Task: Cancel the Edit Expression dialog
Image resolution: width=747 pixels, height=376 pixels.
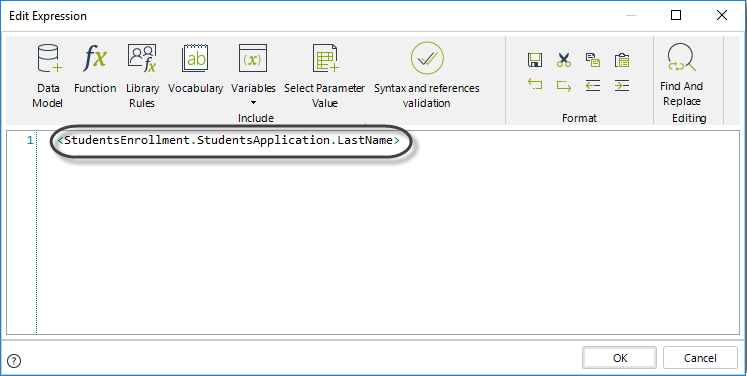Action: pyautogui.click(x=700, y=358)
